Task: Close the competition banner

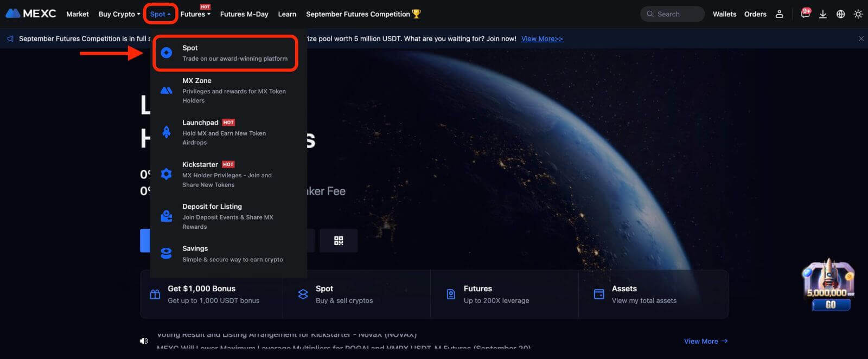Action: pos(861,39)
